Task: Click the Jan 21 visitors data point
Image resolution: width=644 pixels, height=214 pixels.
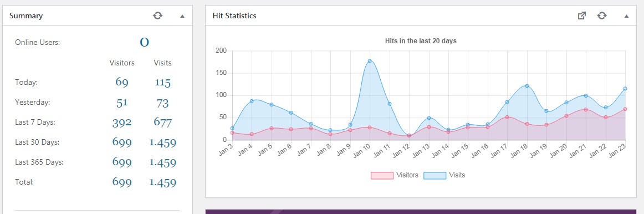Action: [x=586, y=110]
